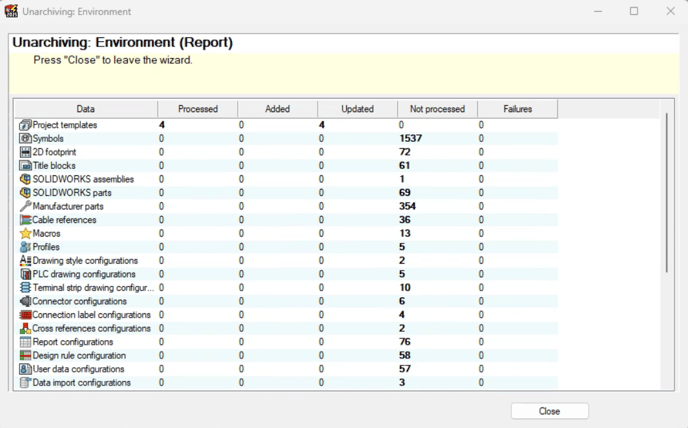
Task: Click the Macros star icon
Action: coord(25,233)
